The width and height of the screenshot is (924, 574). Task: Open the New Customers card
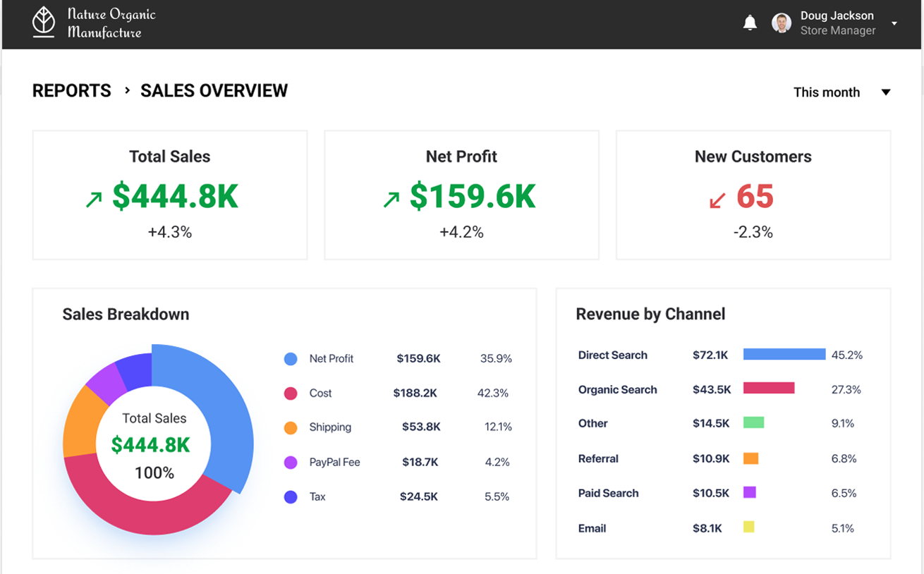pyautogui.click(x=753, y=195)
